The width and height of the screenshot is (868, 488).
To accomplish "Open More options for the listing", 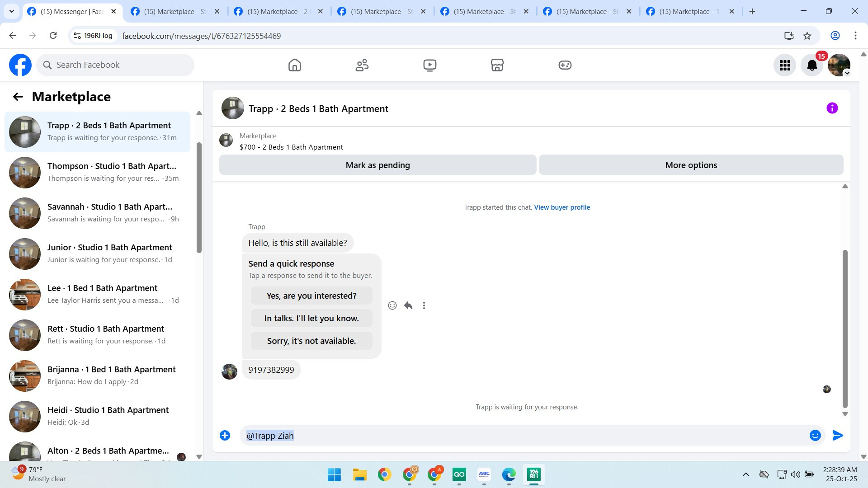I will (691, 165).
